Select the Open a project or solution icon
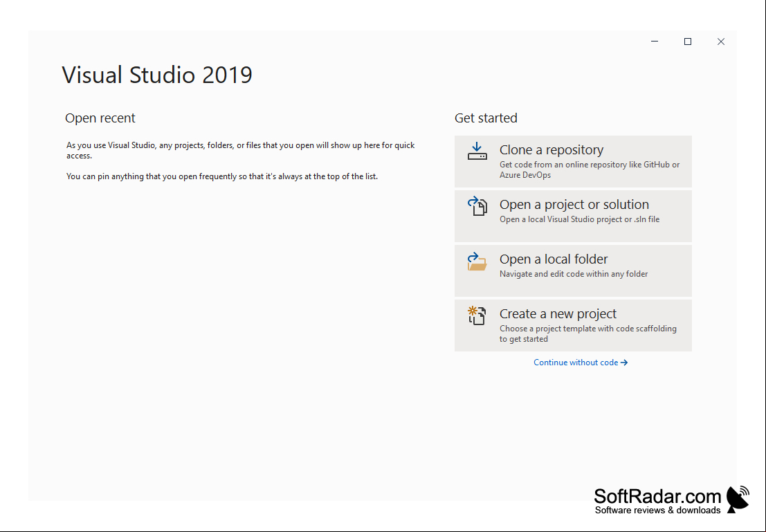 (x=477, y=206)
